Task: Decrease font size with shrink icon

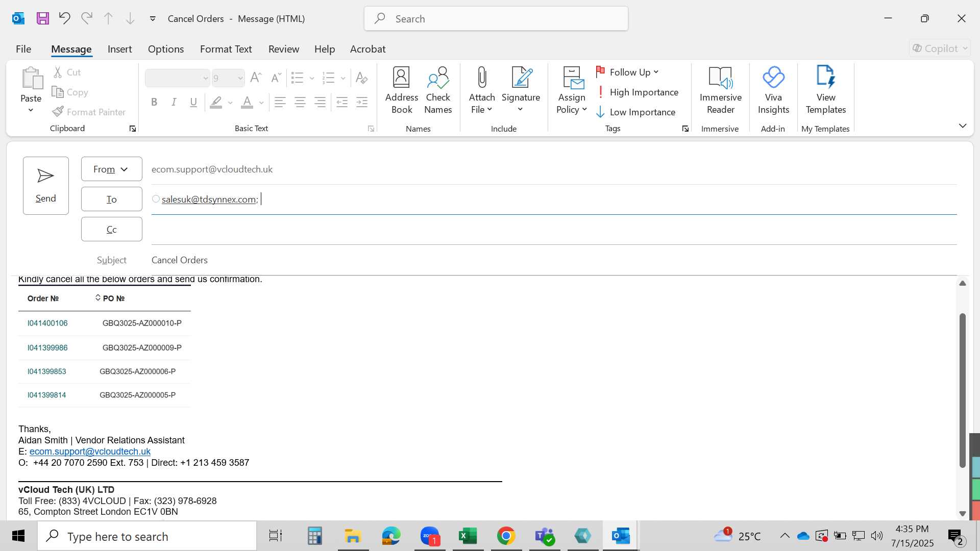Action: (x=276, y=78)
